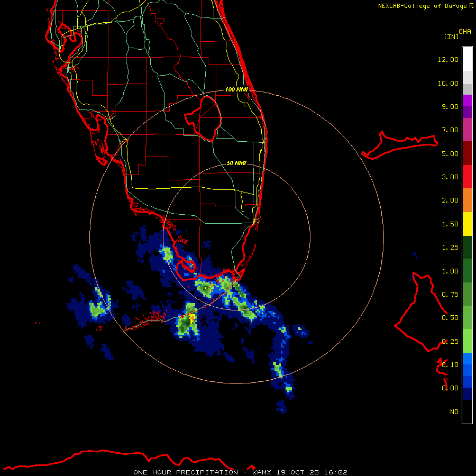Click the [IN] units label
Image resolution: width=476 pixels, height=476 pixels.
[x=451, y=36]
